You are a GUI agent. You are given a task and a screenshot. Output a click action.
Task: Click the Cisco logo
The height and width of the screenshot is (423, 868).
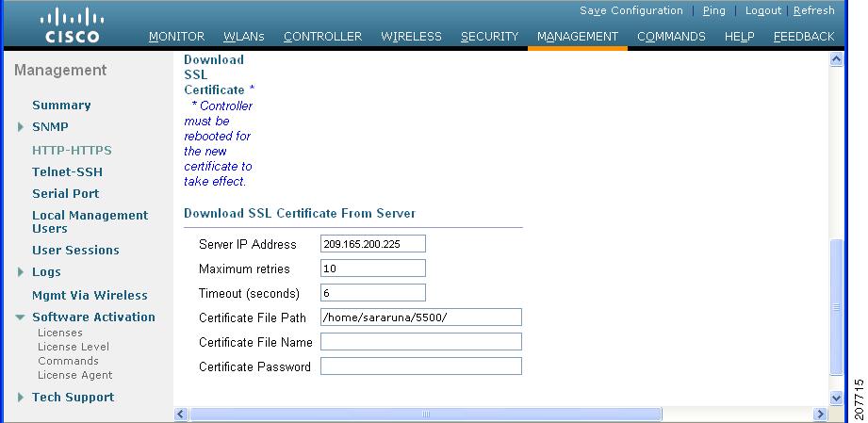72,25
